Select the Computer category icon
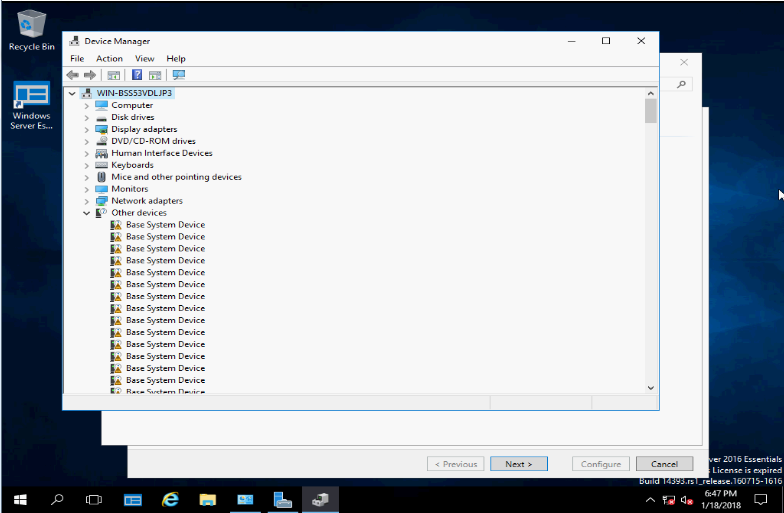The width and height of the screenshot is (784, 513). pos(102,105)
